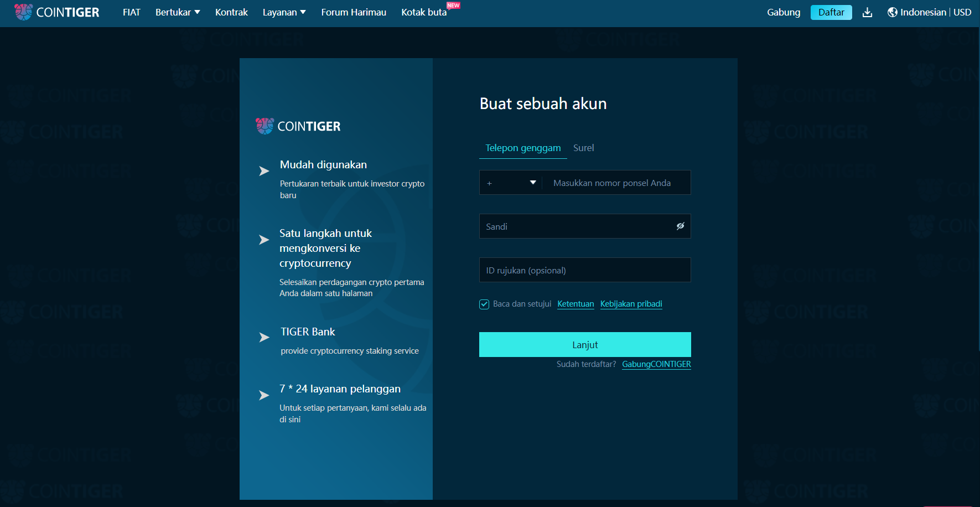Focus the ID rujukan field
The width and height of the screenshot is (980, 507).
(x=585, y=270)
